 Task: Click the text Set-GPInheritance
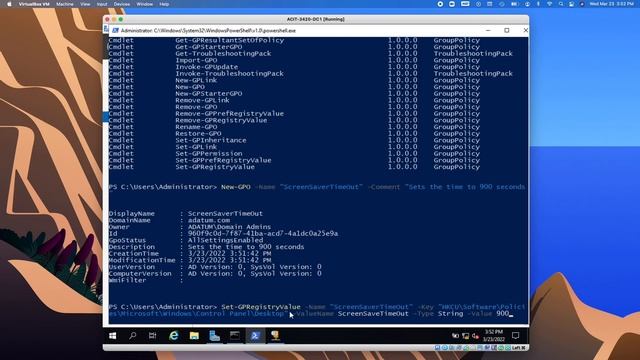(x=211, y=140)
